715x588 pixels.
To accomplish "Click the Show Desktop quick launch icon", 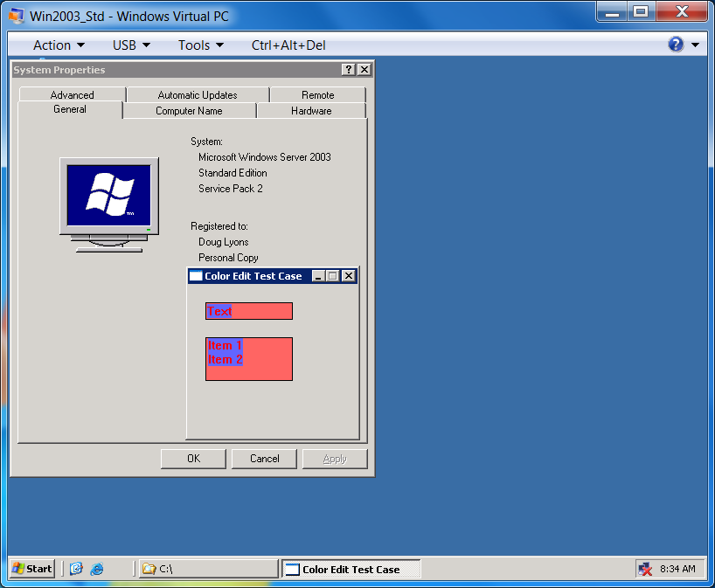I will tap(76, 569).
